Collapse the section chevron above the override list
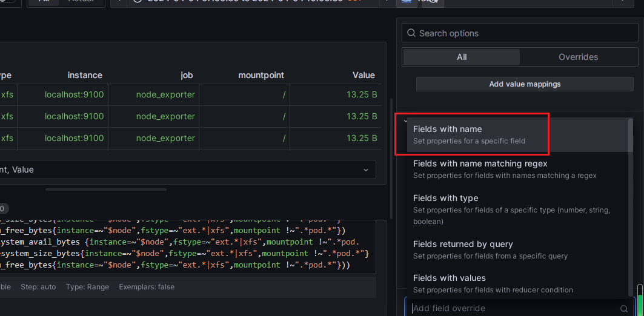 point(405,120)
